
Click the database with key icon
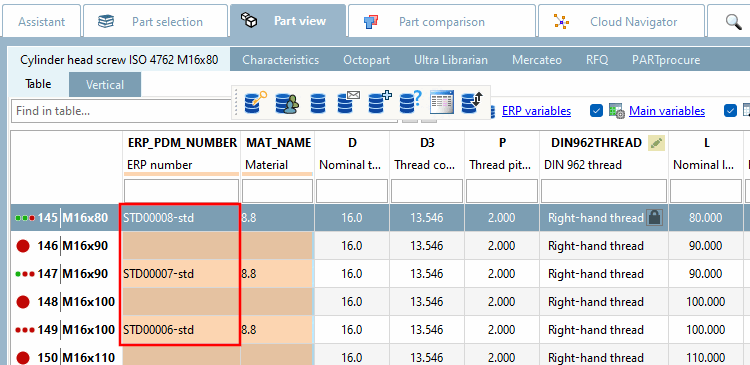pyautogui.click(x=255, y=102)
